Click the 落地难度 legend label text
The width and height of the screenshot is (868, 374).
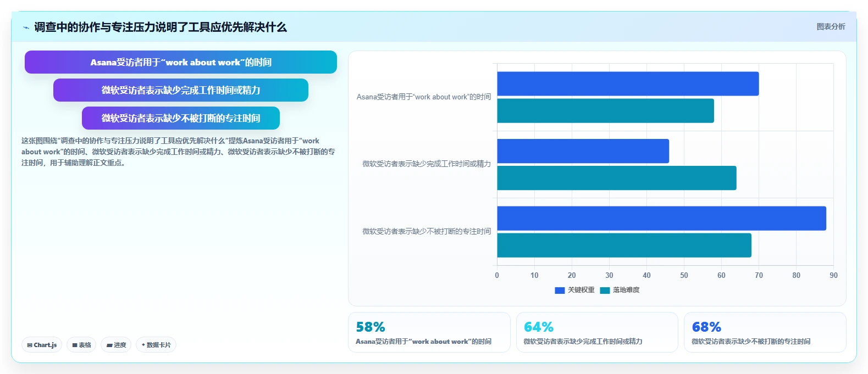pyautogui.click(x=626, y=290)
